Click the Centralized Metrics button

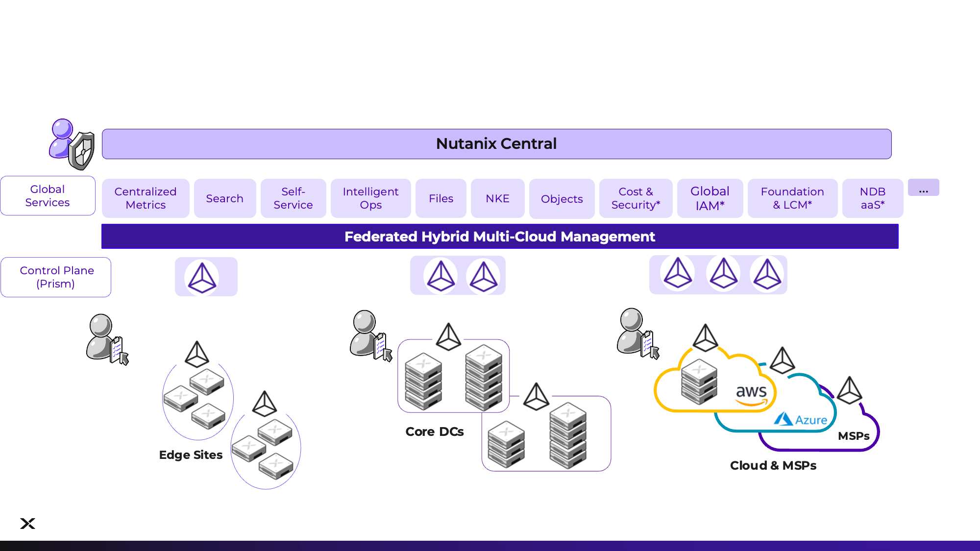146,198
